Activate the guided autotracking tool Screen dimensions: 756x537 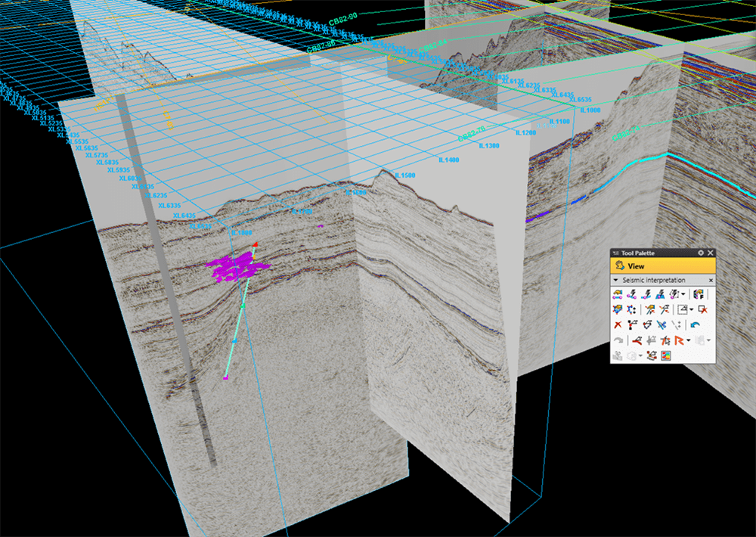[659, 294]
